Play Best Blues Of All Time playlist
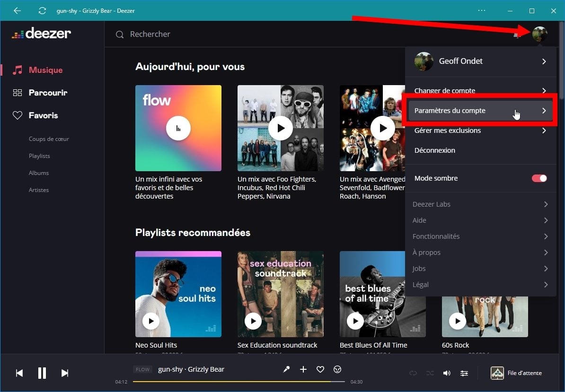 (355, 321)
